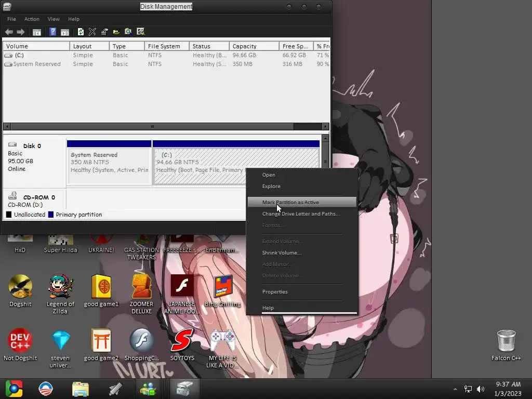Viewport: 532px width, 399px height.
Task: Open Properties from the context menu
Action: [302, 292]
